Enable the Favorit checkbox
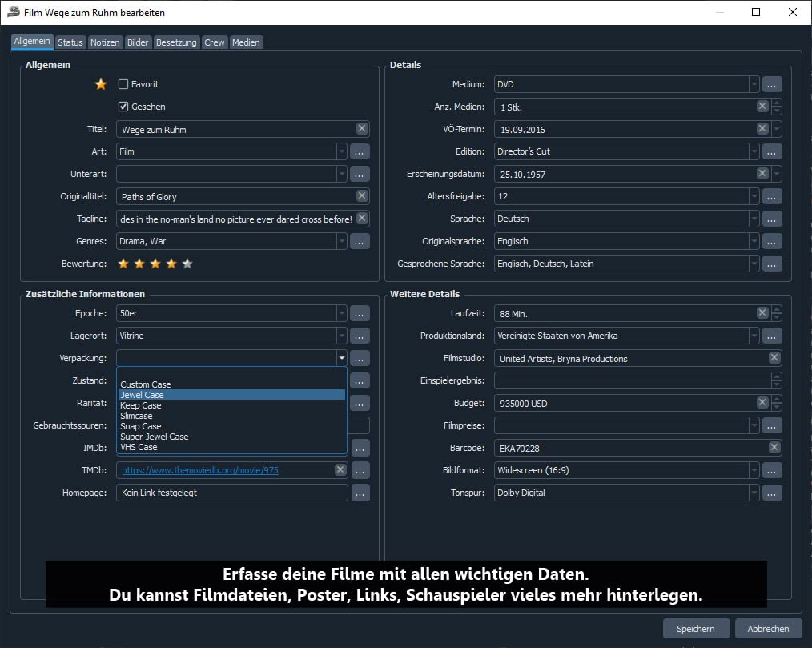812x648 pixels. tap(123, 84)
